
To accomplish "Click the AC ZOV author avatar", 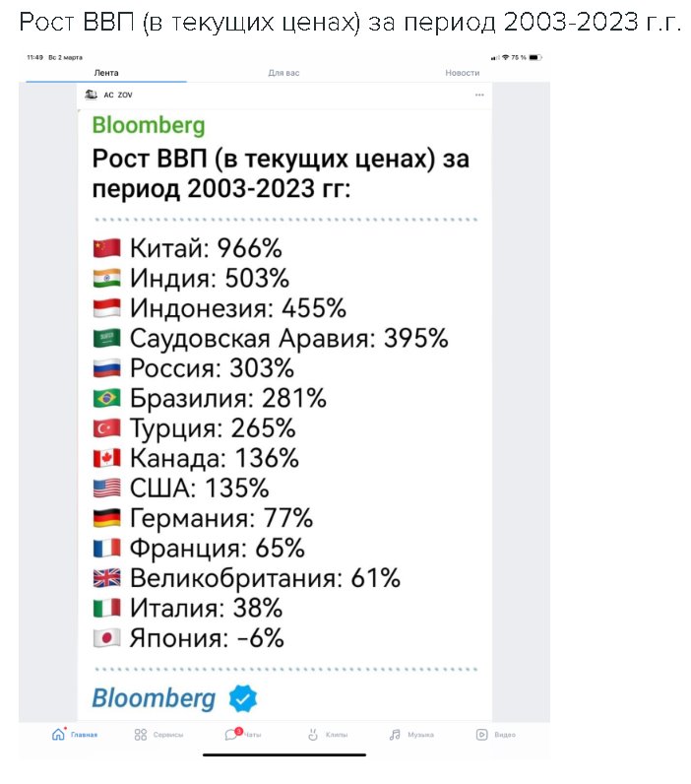I will 93,95.
